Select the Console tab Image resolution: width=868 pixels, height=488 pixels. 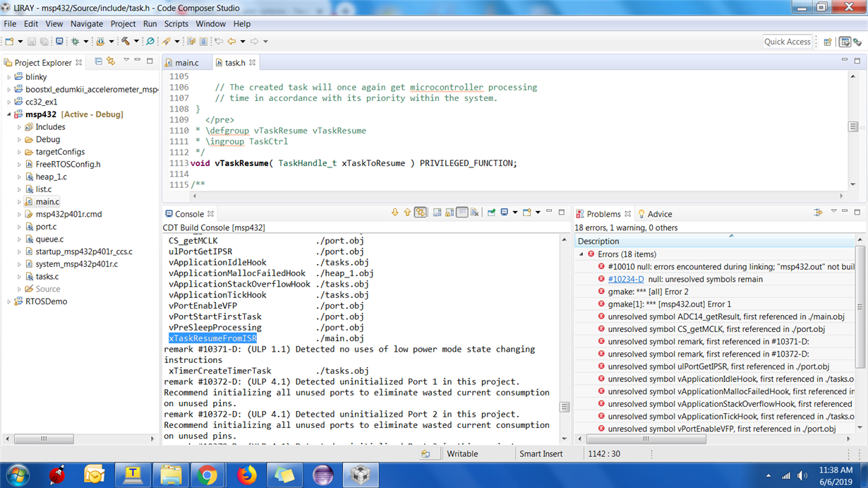click(189, 214)
